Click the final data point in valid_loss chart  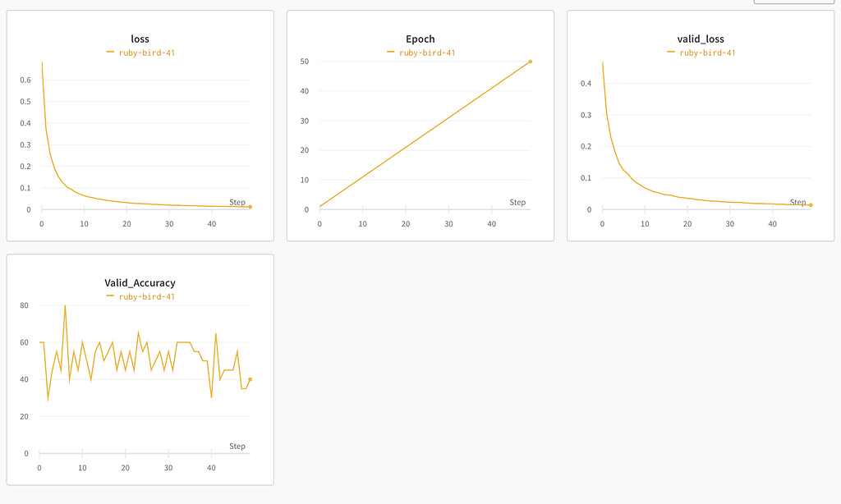(x=811, y=205)
